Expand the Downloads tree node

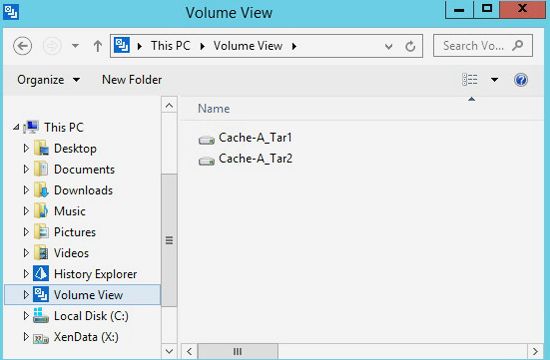coord(26,190)
